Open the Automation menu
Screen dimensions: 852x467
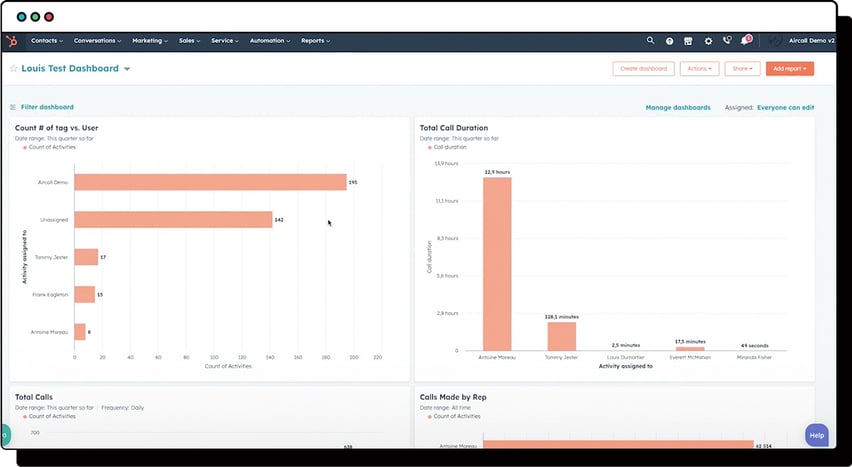pyautogui.click(x=270, y=41)
